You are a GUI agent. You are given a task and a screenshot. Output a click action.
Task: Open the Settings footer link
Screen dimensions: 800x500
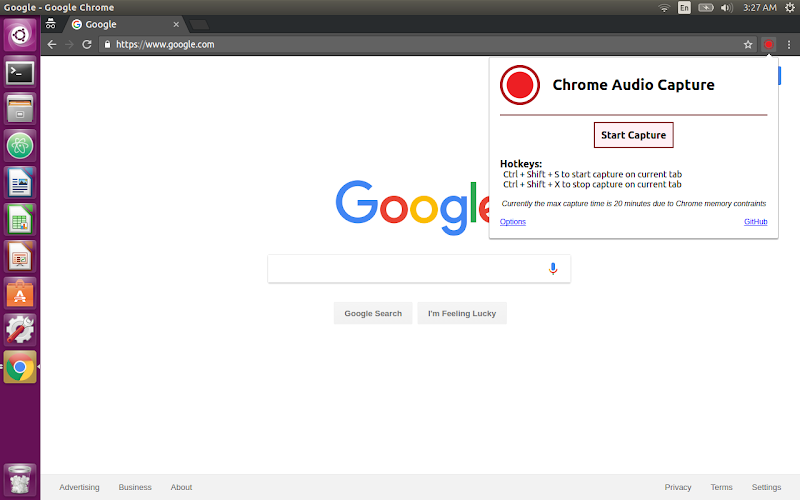tap(766, 487)
